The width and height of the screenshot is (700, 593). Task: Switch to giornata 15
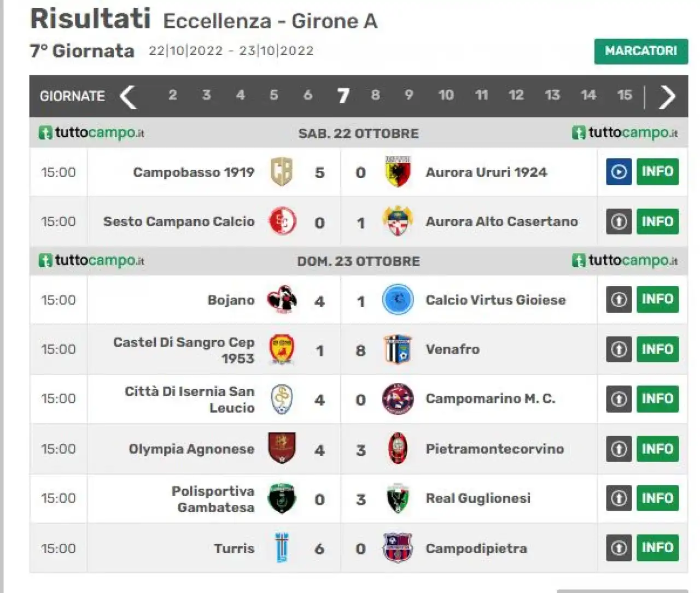click(625, 96)
